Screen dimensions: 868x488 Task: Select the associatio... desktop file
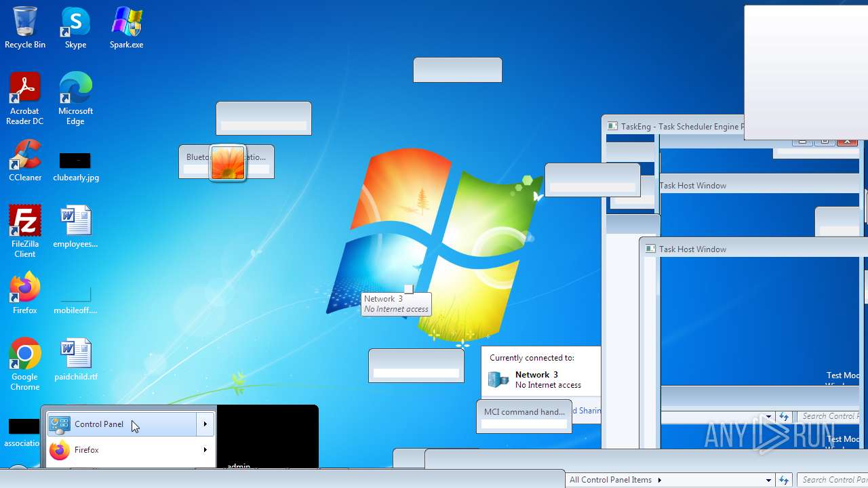24,432
